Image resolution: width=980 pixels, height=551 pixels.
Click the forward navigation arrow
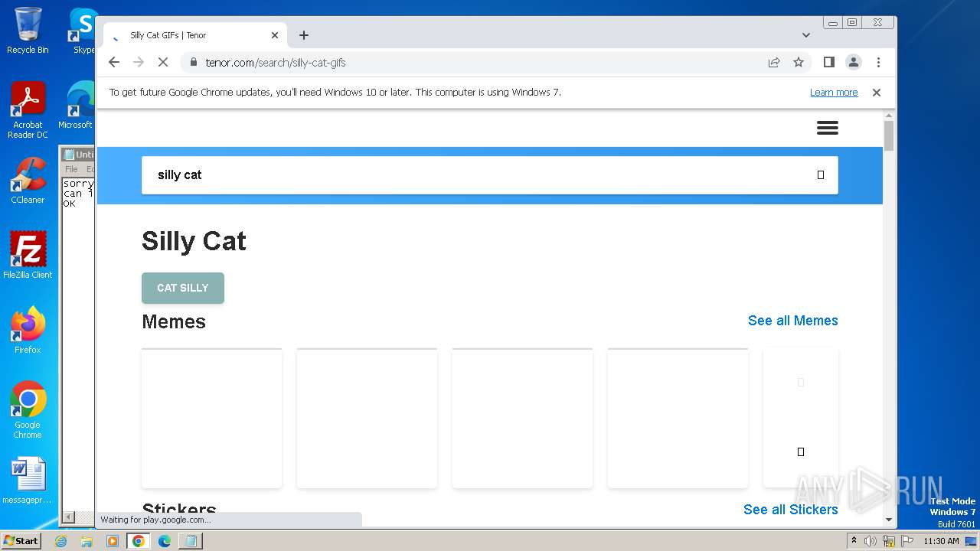tap(139, 62)
